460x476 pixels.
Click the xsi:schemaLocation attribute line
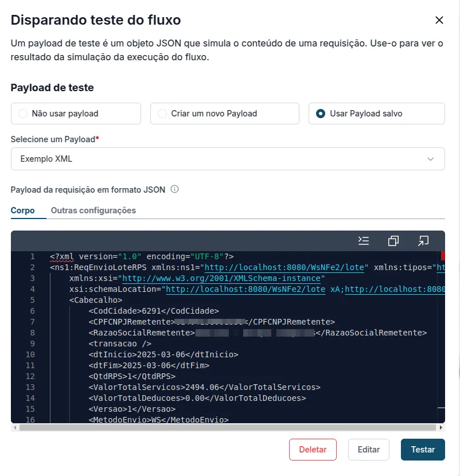click(x=257, y=289)
